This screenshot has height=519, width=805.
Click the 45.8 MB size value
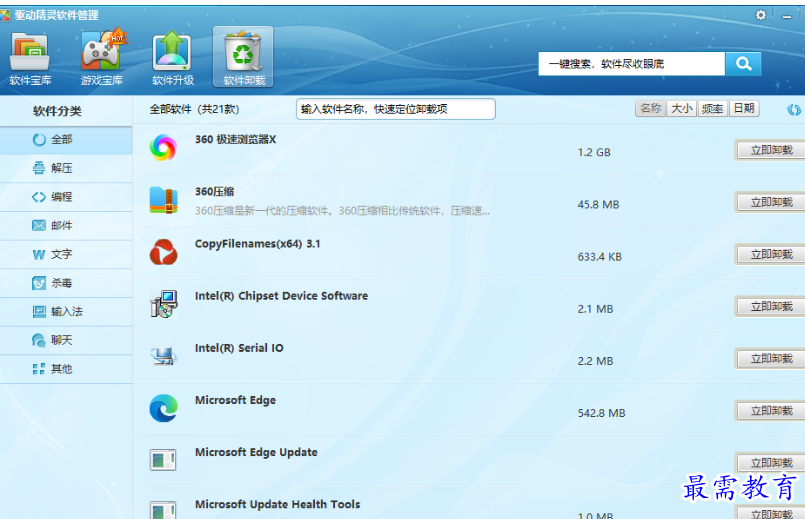coord(598,205)
